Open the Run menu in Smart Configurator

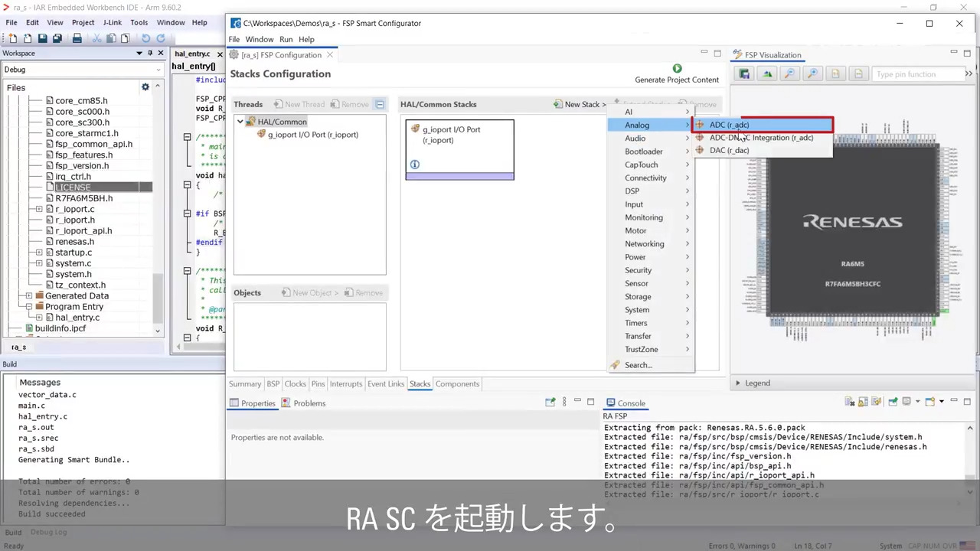[x=286, y=39]
